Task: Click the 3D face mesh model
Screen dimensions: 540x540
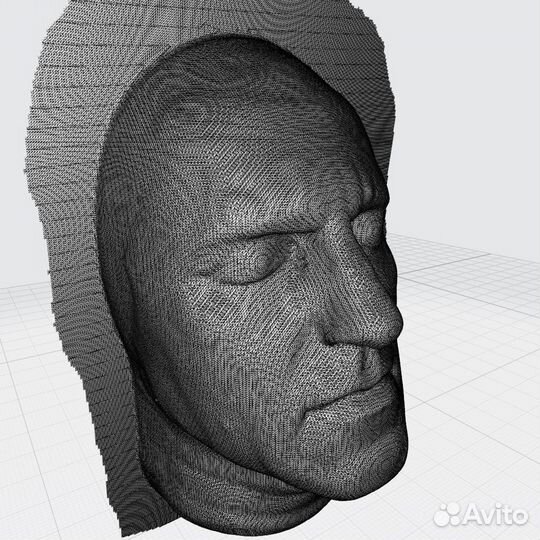Action: (x=217, y=269)
